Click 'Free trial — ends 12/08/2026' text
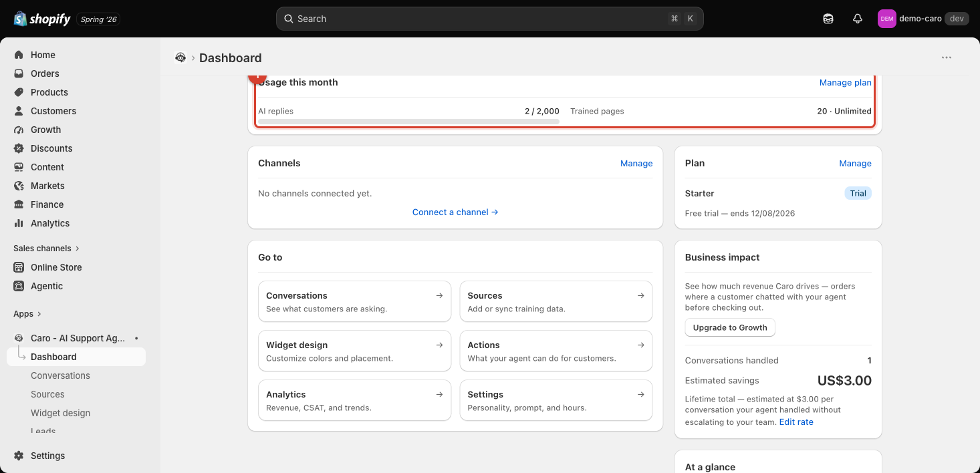 point(740,214)
